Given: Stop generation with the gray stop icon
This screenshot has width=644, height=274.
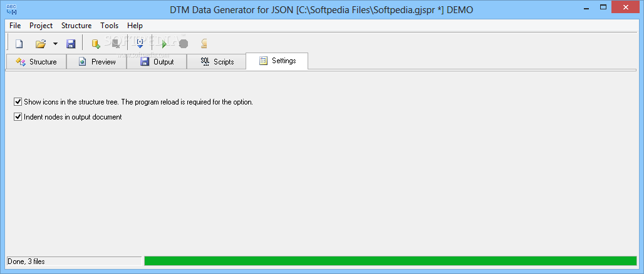Looking at the screenshot, I should [184, 44].
